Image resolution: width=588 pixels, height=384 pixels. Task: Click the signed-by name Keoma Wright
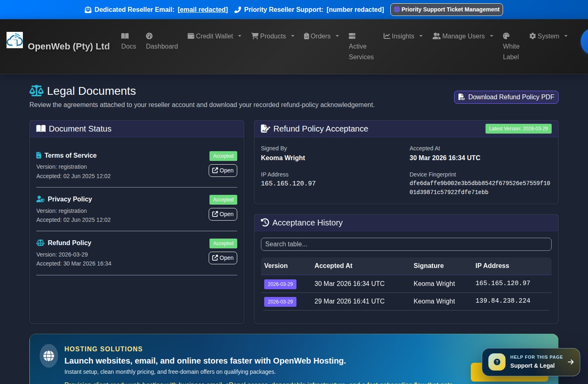coord(283,158)
